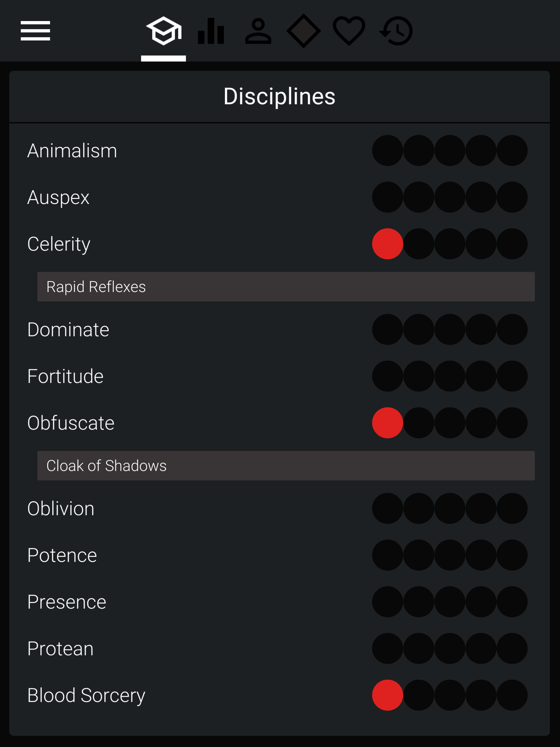
Task: Switch to the person profile tab
Action: tap(258, 31)
